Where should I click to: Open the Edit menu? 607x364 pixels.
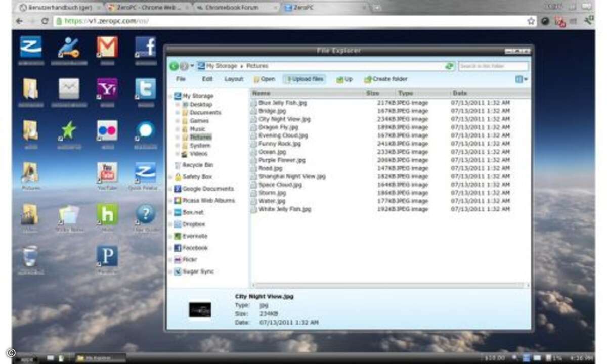[207, 79]
